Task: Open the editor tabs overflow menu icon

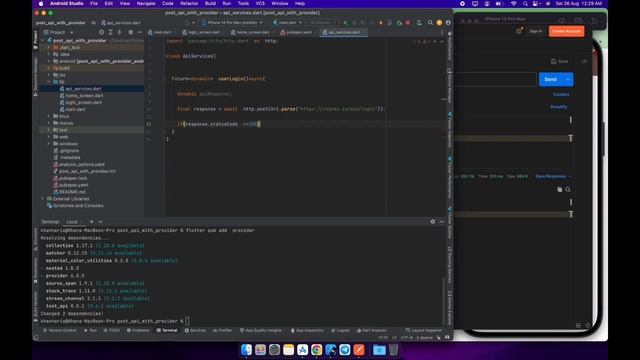Action: click(x=442, y=32)
